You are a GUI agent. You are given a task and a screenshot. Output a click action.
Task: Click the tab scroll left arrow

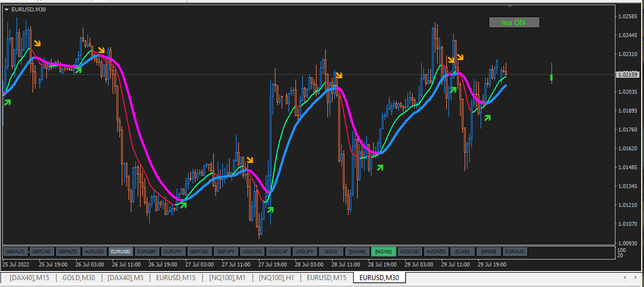tap(625, 277)
